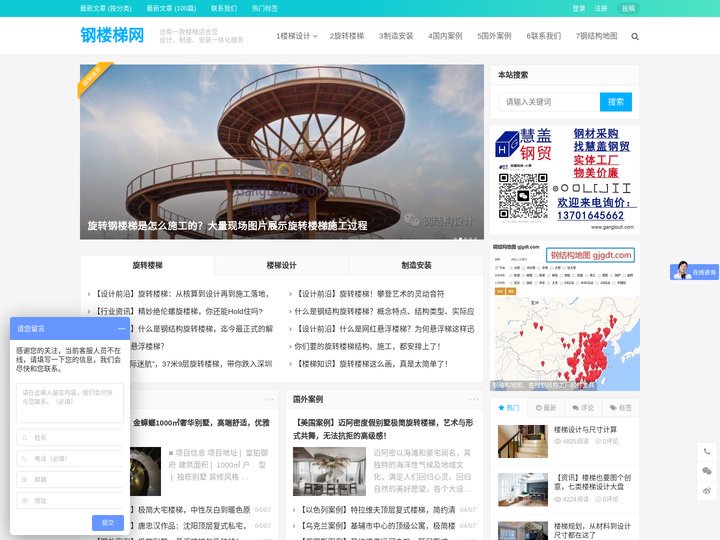Viewport: 720px width, 540px height.
Task: Switch to the 旋转楼梯 tab
Action: tap(147, 265)
